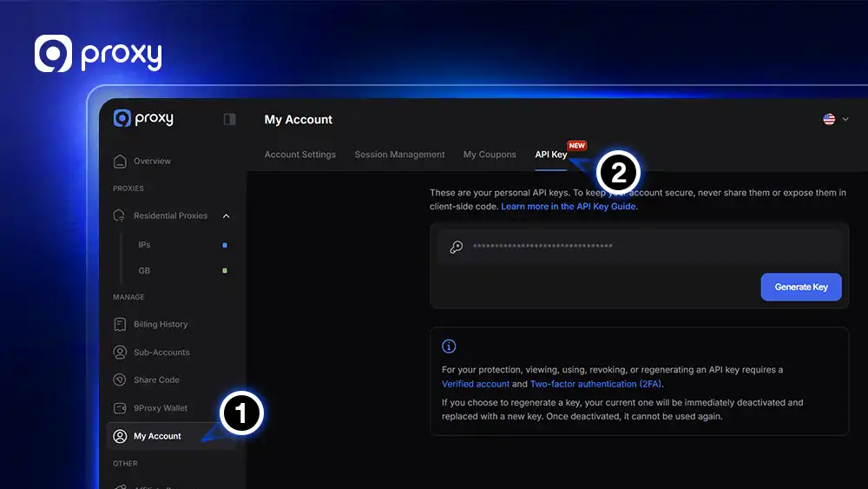868x489 pixels.
Task: Click the 9Proxy Wallet icon
Action: pos(120,408)
